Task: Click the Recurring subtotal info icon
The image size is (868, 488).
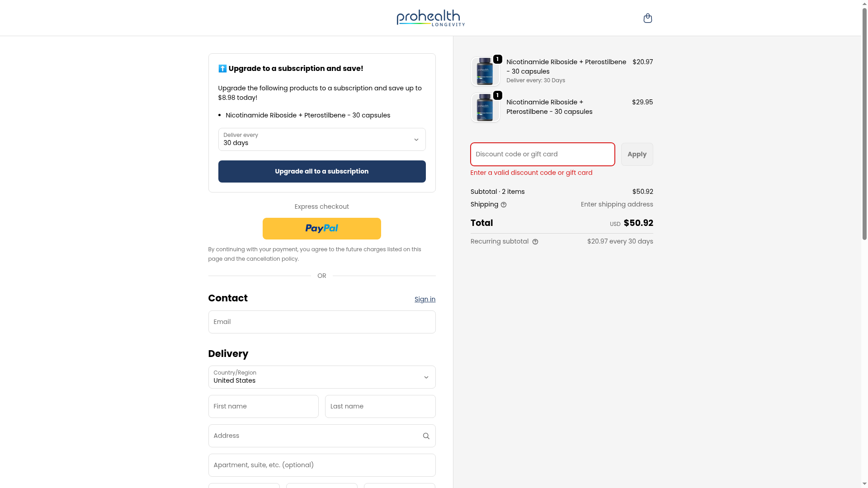Action: click(535, 242)
